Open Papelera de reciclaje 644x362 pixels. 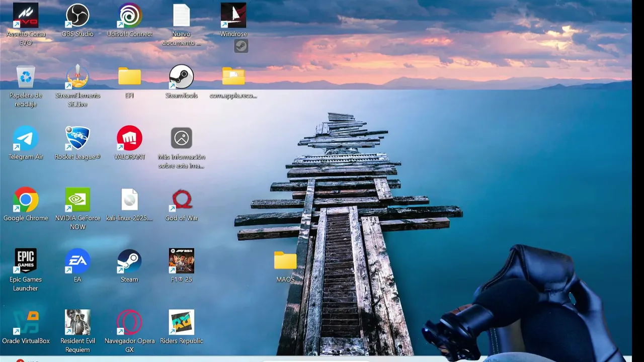pos(26,77)
